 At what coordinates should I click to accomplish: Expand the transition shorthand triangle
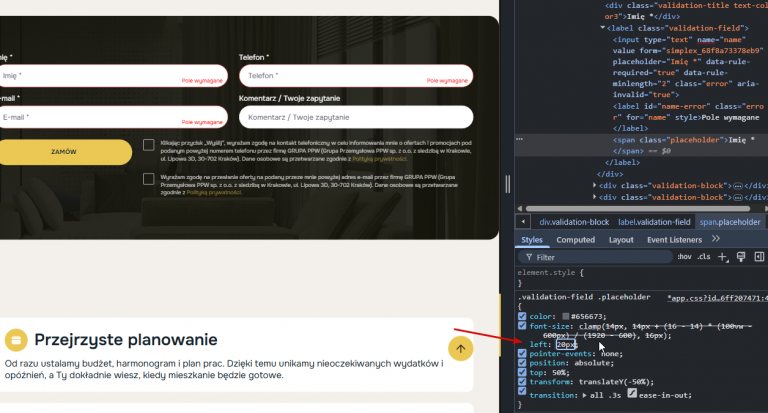coord(584,395)
